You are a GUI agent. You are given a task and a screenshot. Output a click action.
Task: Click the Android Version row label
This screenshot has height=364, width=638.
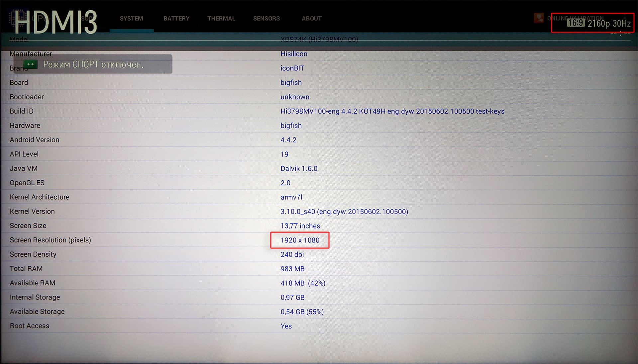[x=35, y=140]
